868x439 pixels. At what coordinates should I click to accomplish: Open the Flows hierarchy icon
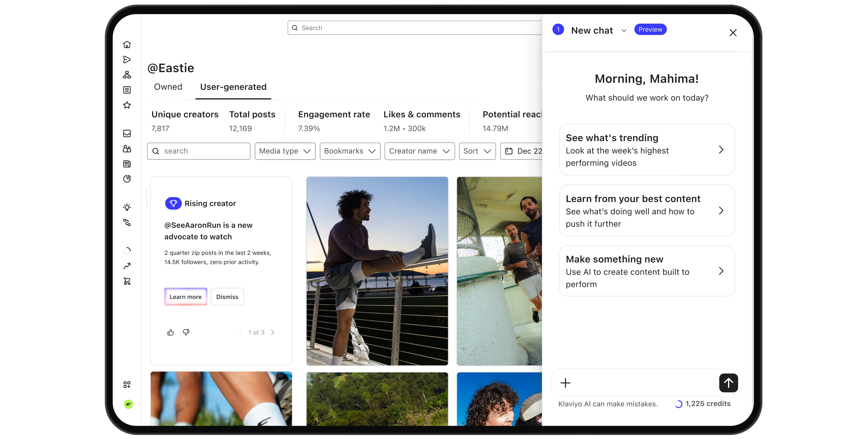click(x=127, y=75)
